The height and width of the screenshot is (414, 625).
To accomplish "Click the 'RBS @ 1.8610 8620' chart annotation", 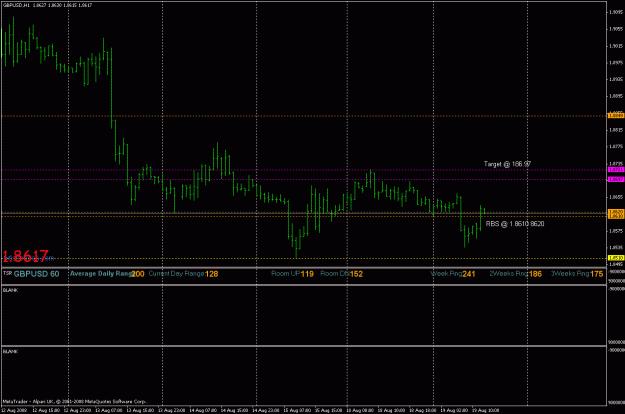I will (x=515, y=224).
